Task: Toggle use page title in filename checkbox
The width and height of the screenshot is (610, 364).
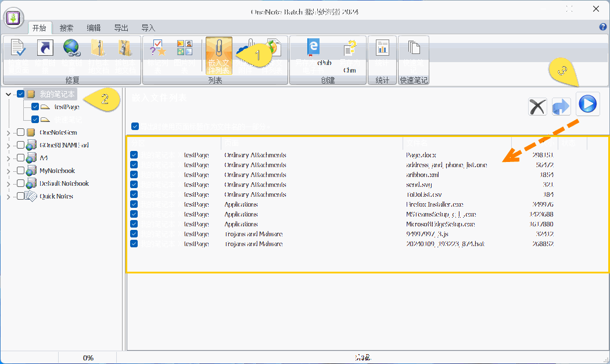Action: (x=135, y=127)
